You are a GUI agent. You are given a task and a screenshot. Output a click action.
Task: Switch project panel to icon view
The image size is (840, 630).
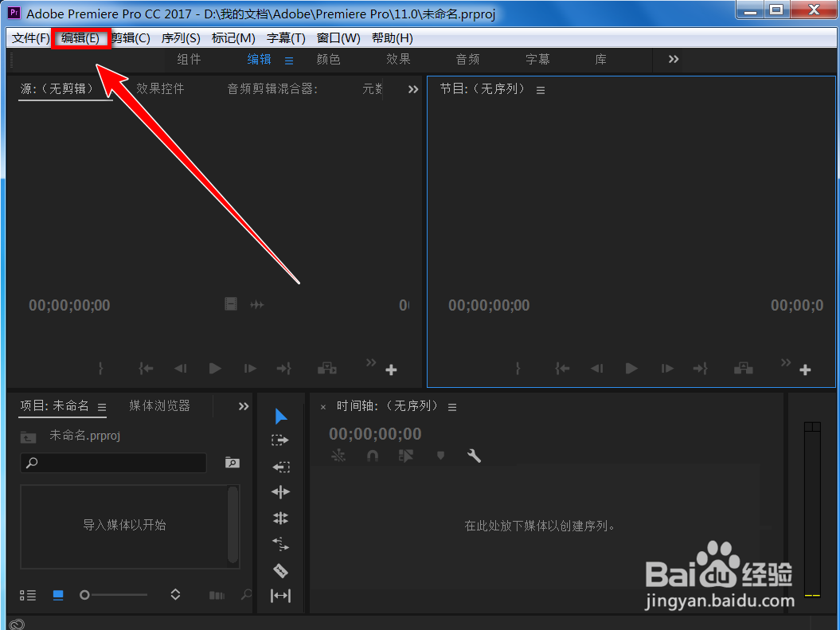click(x=58, y=595)
